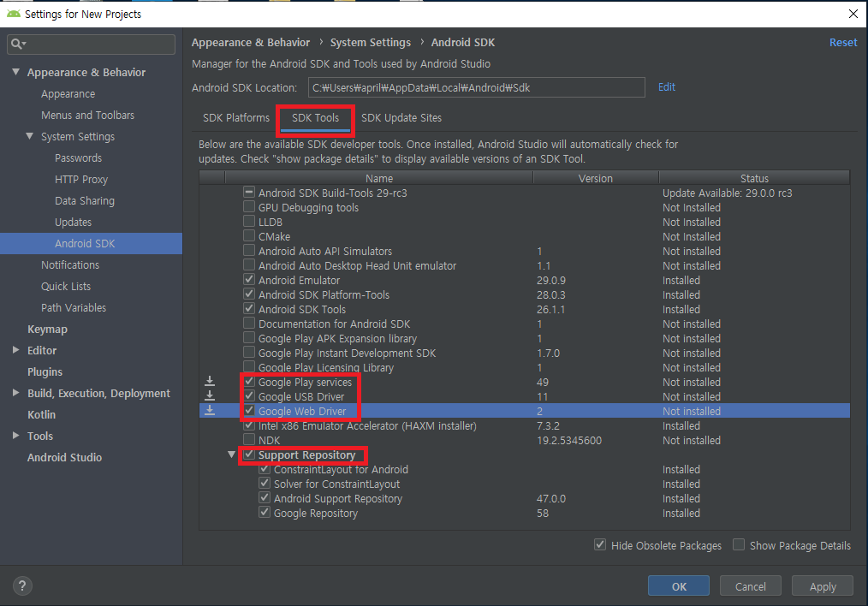Click 'Update Available: 29.0.0 rc3' status
This screenshot has width=868, height=606.
(x=728, y=193)
